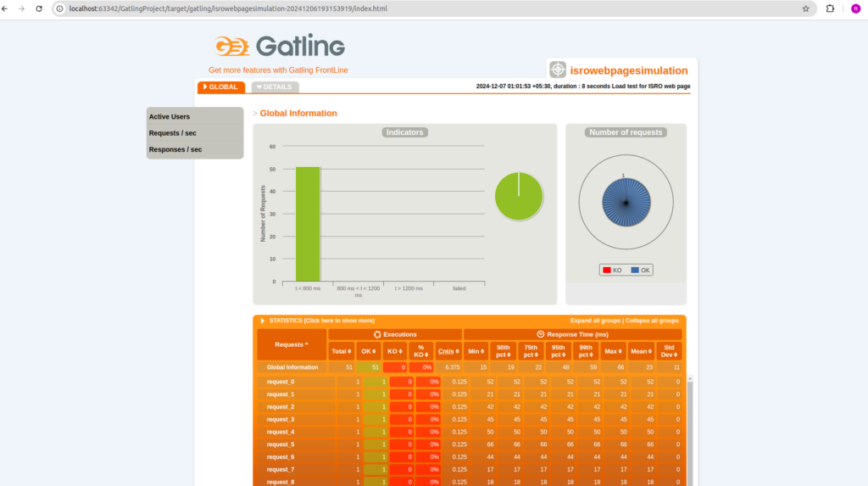Toggle KO series in requests legend

point(612,271)
